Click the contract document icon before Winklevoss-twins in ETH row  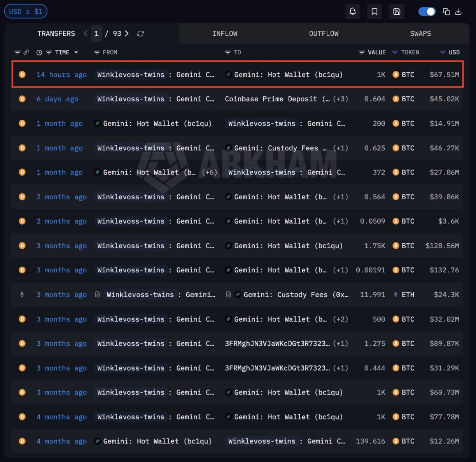tap(97, 295)
